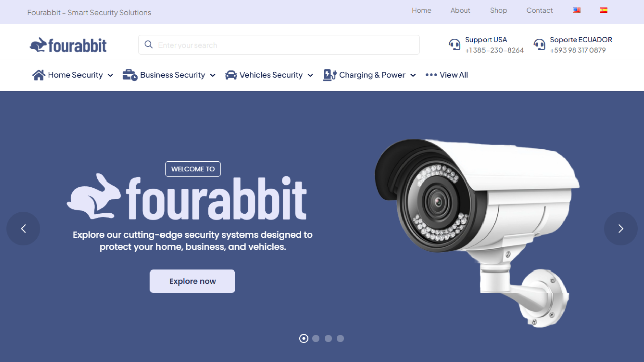
Task: Switch language with the US flag icon
Action: coord(577,10)
